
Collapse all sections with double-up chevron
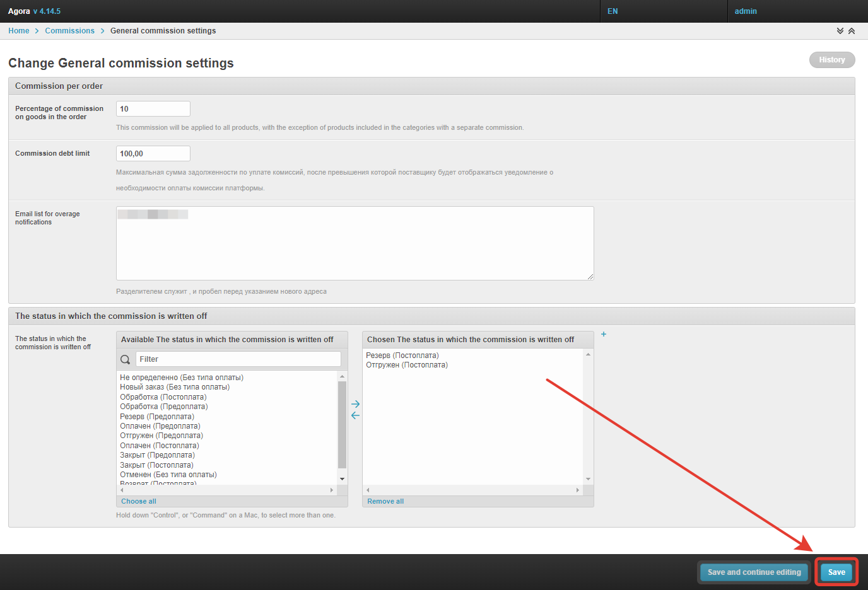pos(852,31)
